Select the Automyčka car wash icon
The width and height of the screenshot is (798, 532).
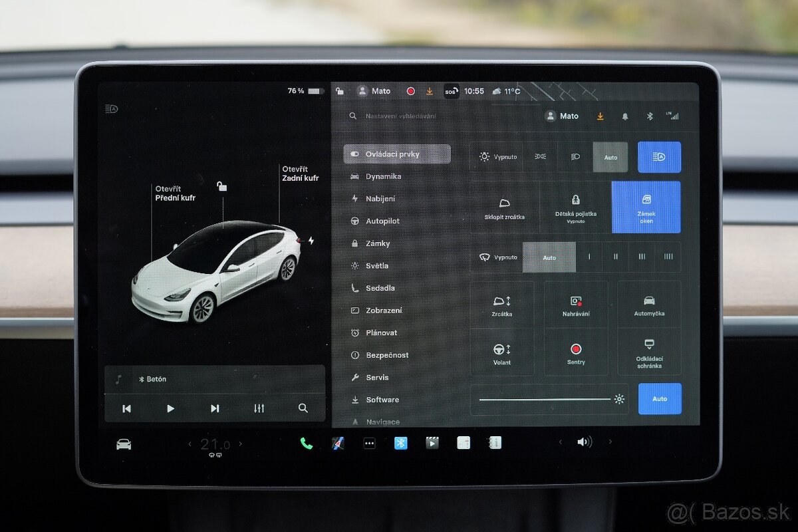(649, 301)
